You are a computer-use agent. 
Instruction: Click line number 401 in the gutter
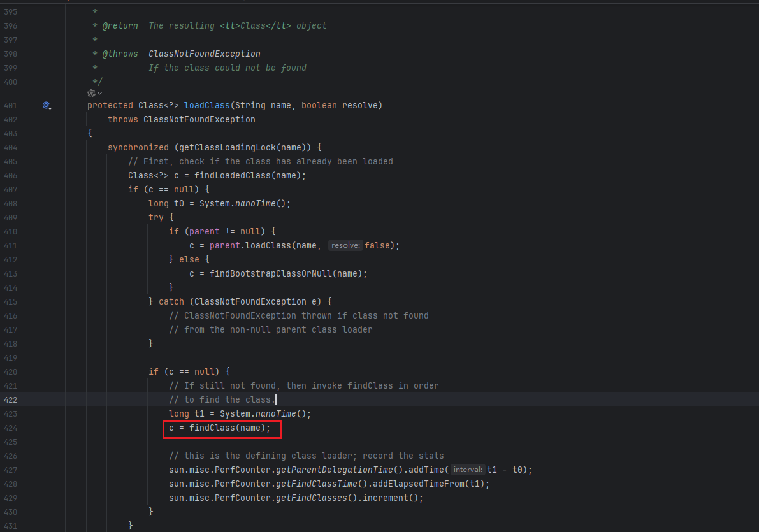[10, 105]
